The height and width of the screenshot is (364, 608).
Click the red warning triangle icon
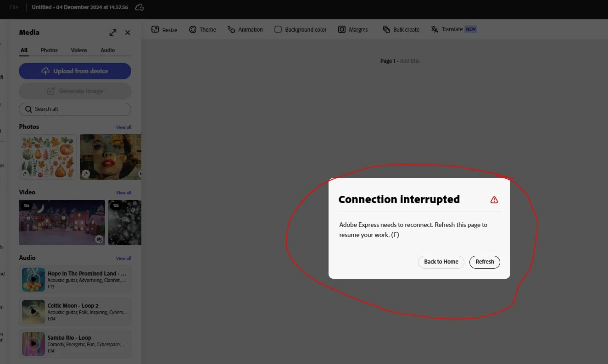point(494,199)
